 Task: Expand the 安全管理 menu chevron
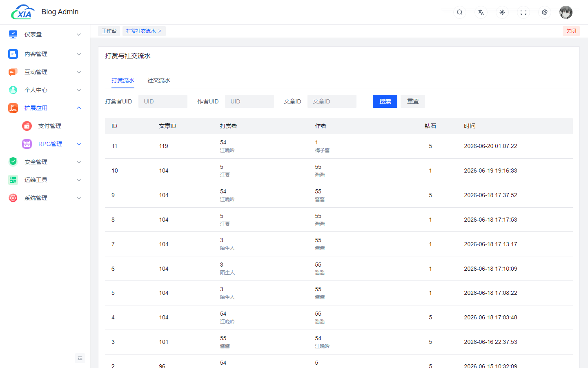[79, 162]
